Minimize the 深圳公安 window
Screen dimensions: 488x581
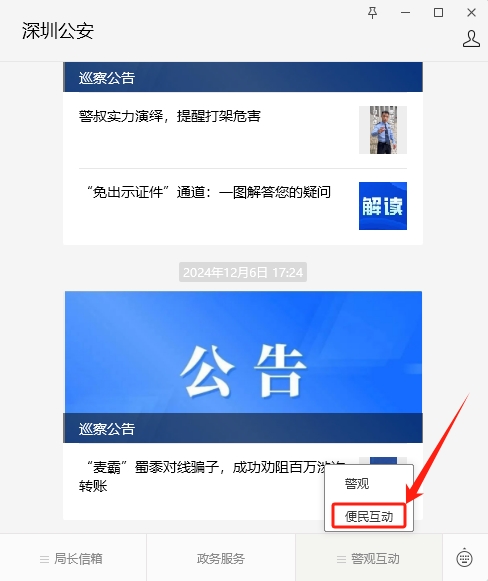point(405,13)
